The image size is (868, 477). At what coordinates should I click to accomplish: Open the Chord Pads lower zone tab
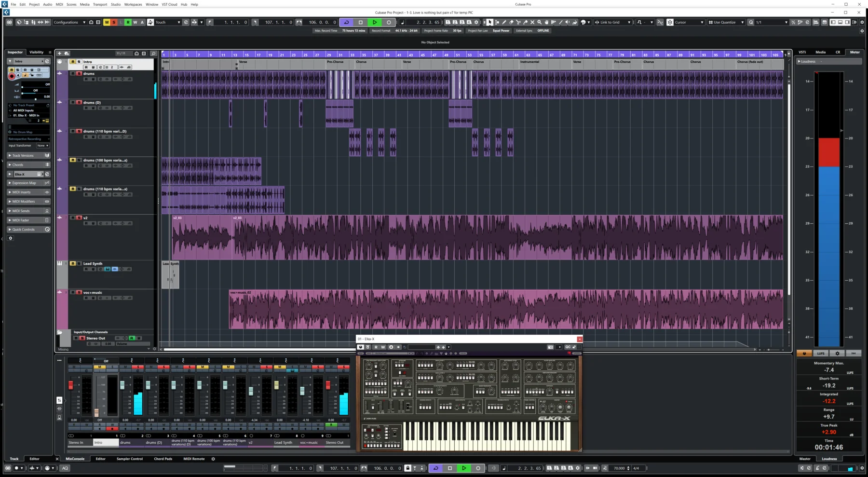point(163,459)
